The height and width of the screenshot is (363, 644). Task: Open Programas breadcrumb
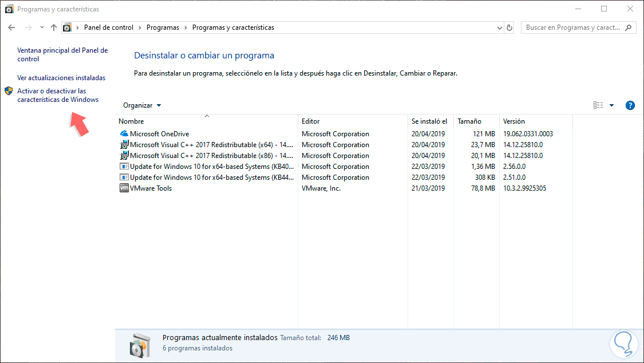point(163,27)
